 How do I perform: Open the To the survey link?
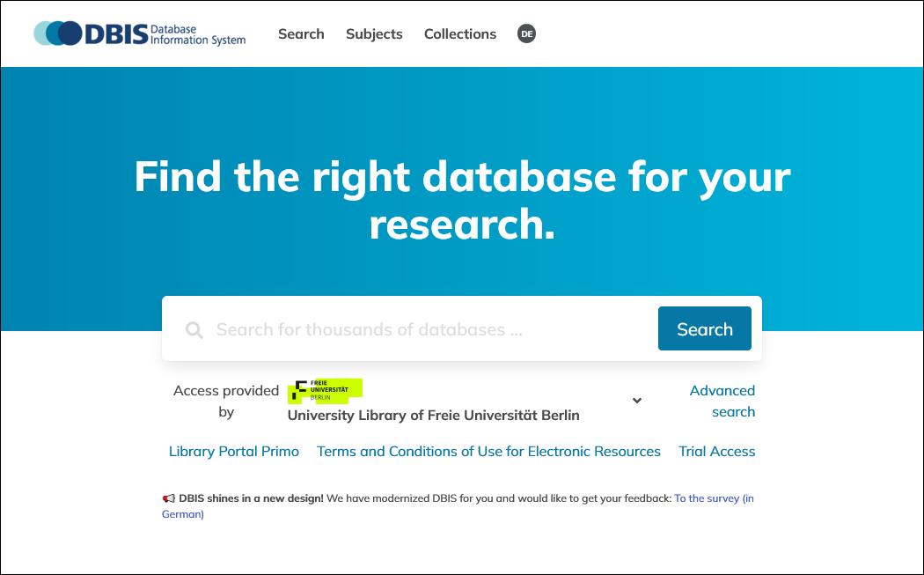713,498
